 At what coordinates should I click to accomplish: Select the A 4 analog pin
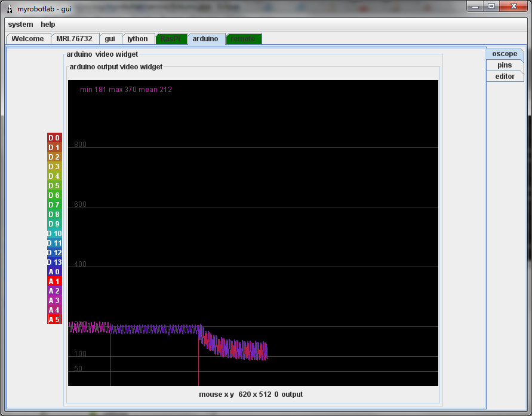click(54, 310)
